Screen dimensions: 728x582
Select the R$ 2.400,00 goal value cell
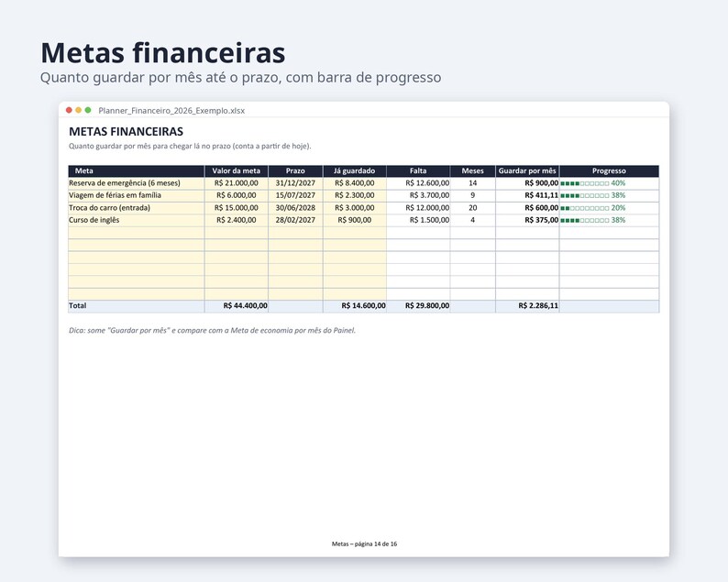click(237, 220)
